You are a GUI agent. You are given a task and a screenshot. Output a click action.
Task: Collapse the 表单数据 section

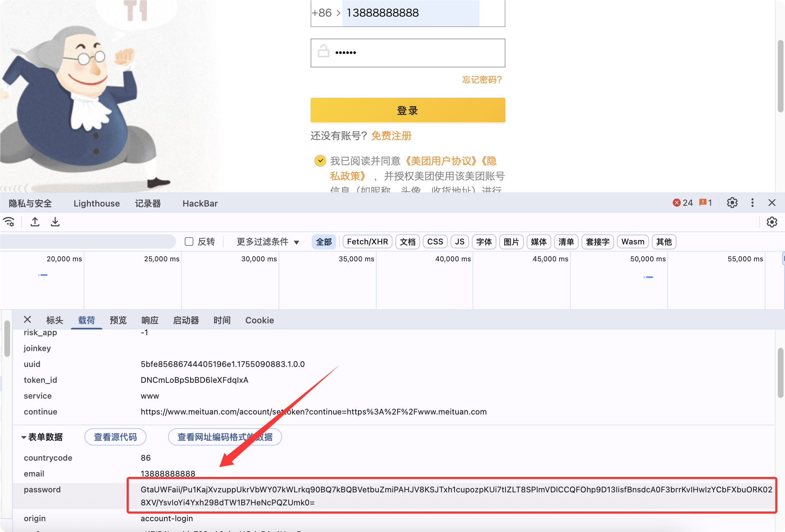pyautogui.click(x=24, y=437)
